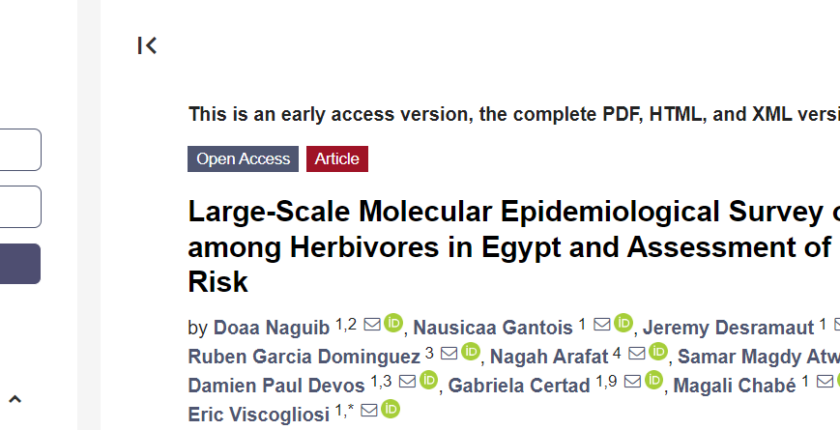Click Nausicaa Gantois's email envelope icon
Screen dimensions: 840x430
pyautogui.click(x=602, y=324)
